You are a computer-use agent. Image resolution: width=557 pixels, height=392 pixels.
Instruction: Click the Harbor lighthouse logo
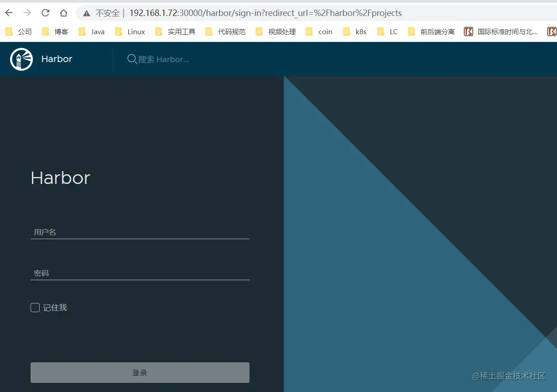point(21,59)
